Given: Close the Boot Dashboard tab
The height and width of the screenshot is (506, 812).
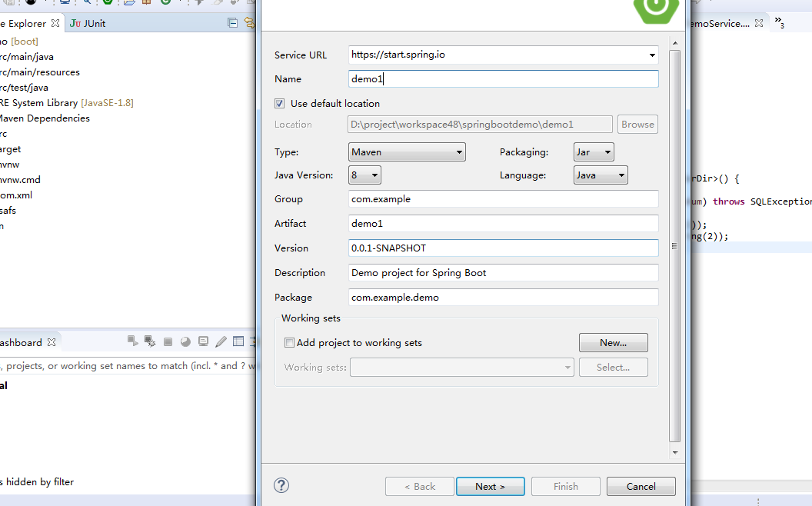Looking at the screenshot, I should click(52, 342).
